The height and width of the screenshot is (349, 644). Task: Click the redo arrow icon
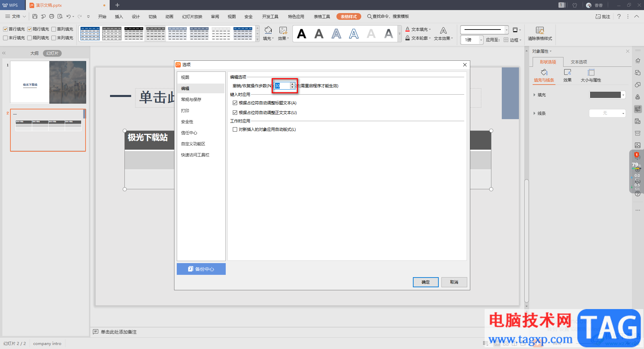coord(79,16)
